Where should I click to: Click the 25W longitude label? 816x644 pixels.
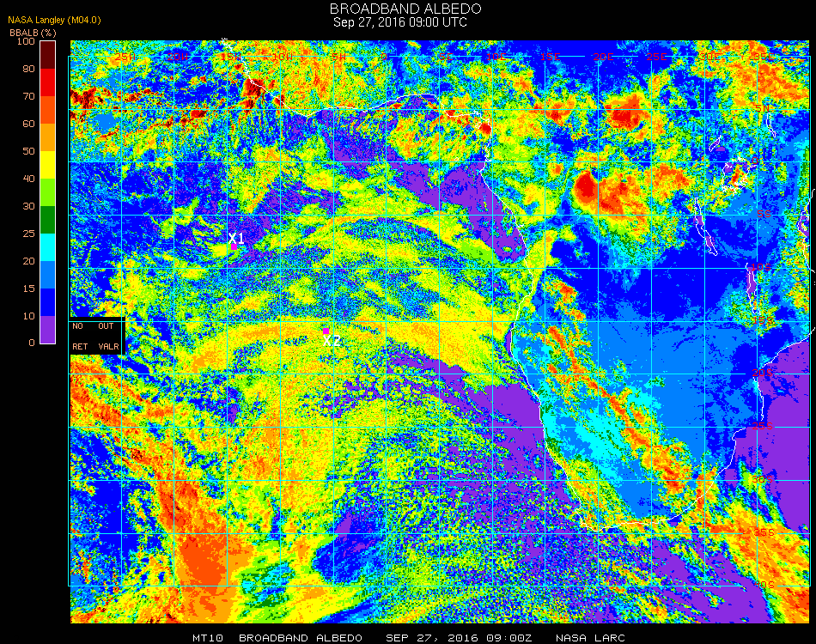click(125, 57)
